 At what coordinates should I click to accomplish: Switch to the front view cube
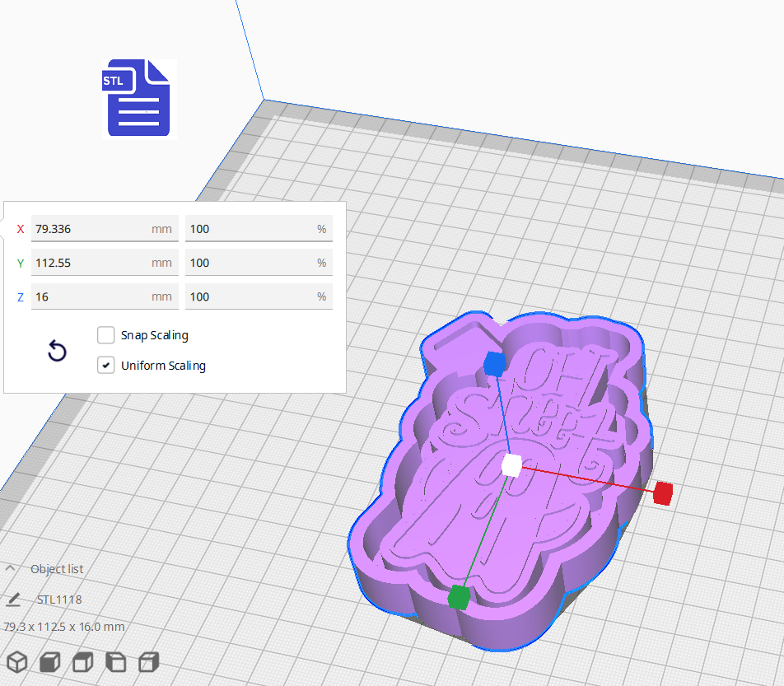click(x=50, y=661)
